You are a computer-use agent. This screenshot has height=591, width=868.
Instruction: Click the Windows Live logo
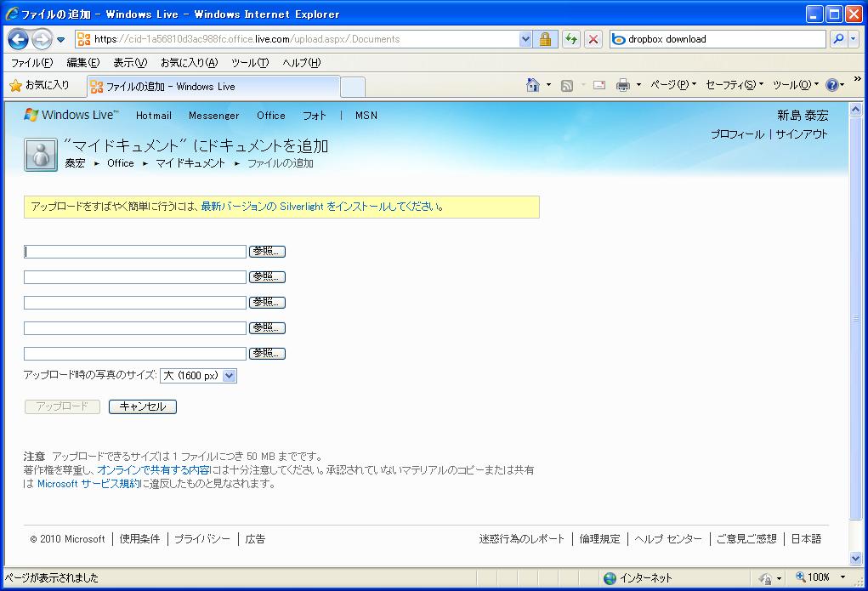(71, 115)
